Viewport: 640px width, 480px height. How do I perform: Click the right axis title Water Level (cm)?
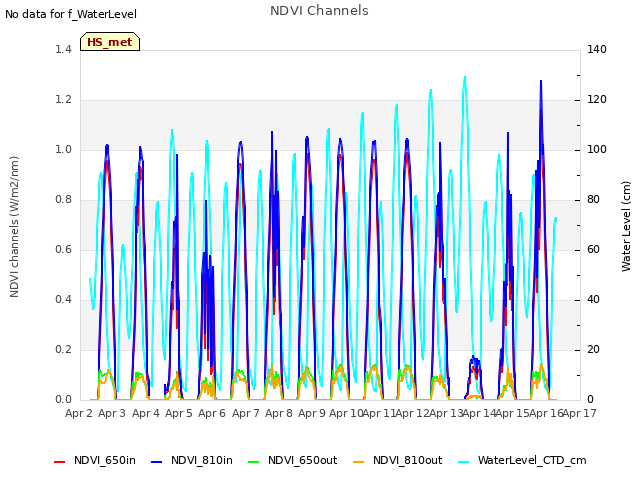[x=626, y=227]
